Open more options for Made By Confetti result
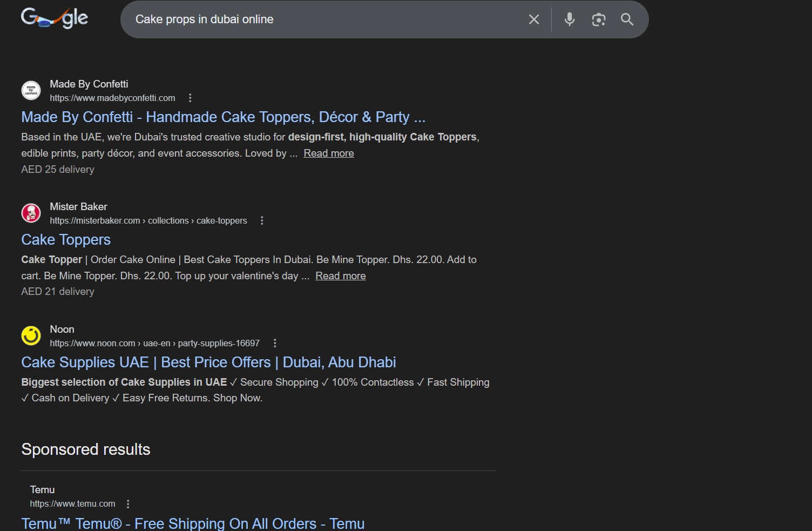The image size is (812, 531). pyautogui.click(x=190, y=98)
